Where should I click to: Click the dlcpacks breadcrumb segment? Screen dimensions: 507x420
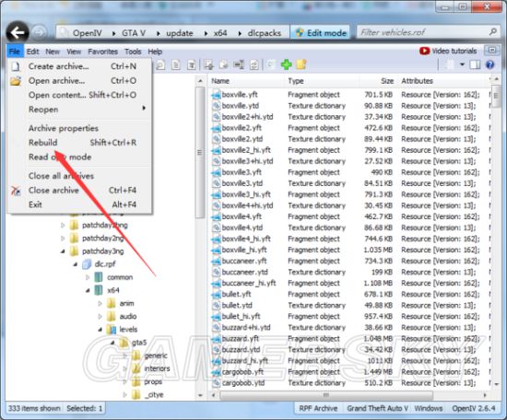click(x=265, y=33)
